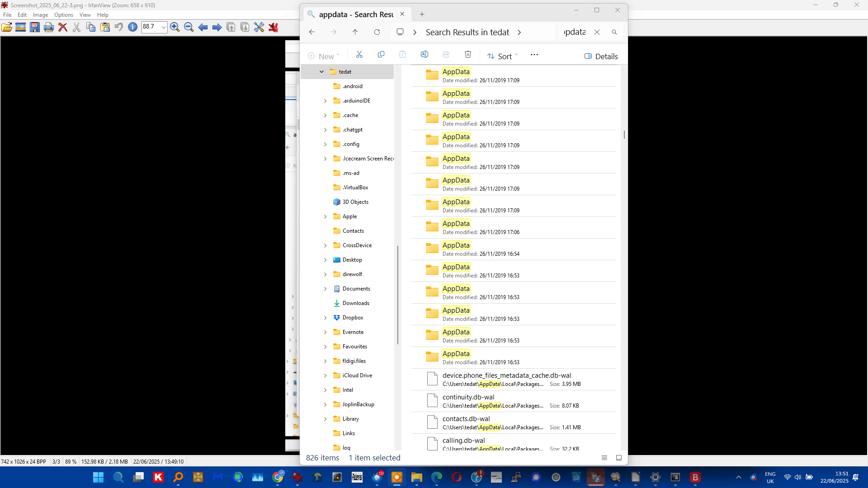
Task: Collapse the tedat folder node
Action: click(321, 72)
